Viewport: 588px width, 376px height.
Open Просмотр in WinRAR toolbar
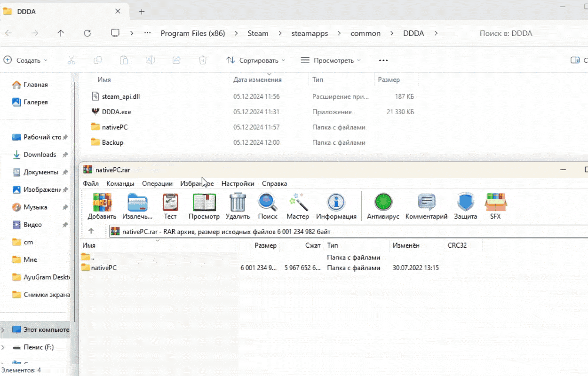204,206
